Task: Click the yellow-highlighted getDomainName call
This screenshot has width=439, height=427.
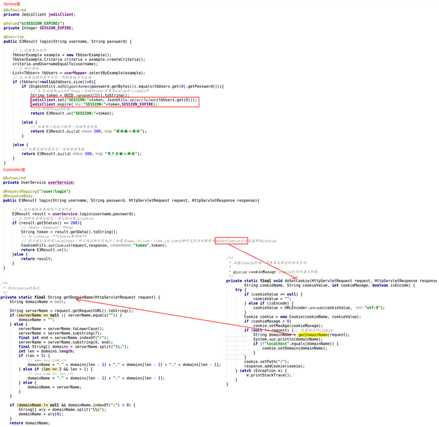Action: tap(313, 335)
